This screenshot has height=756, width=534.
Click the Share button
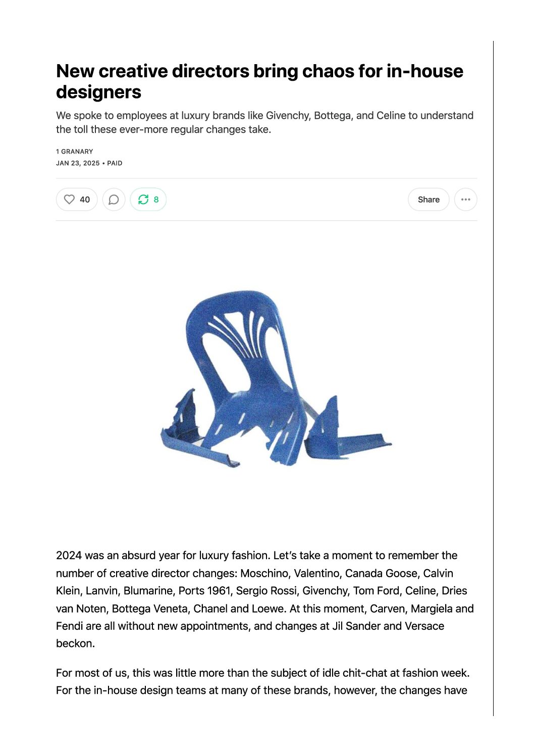(x=429, y=199)
